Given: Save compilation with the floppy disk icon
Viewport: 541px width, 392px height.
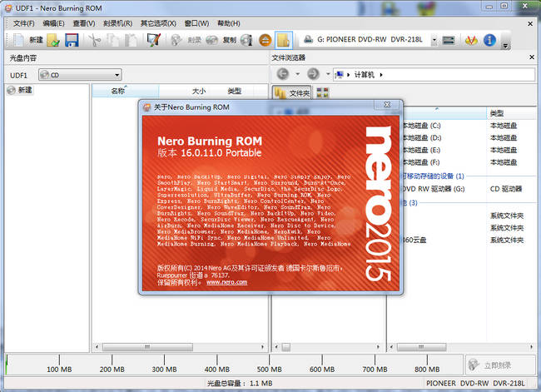Looking at the screenshot, I should pos(72,40).
